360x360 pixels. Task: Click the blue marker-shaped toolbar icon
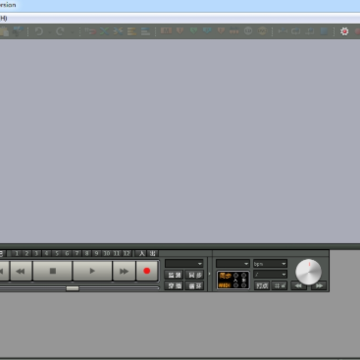coord(207,31)
